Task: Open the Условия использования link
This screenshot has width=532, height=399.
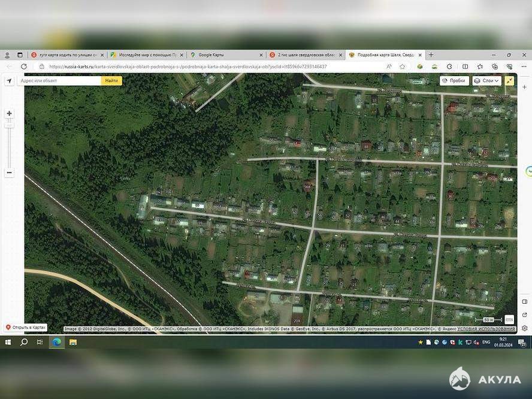Action: pos(486,329)
